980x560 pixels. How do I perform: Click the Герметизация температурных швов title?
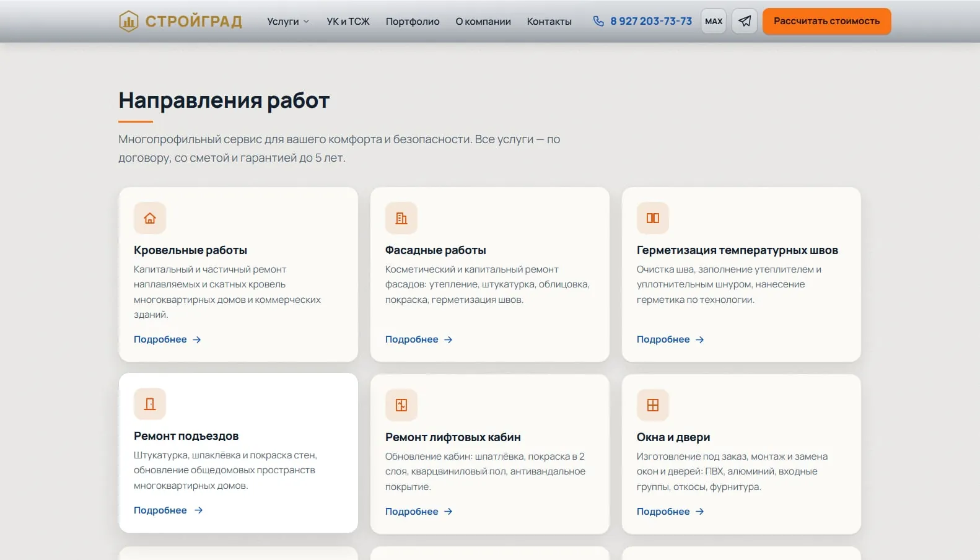click(737, 250)
